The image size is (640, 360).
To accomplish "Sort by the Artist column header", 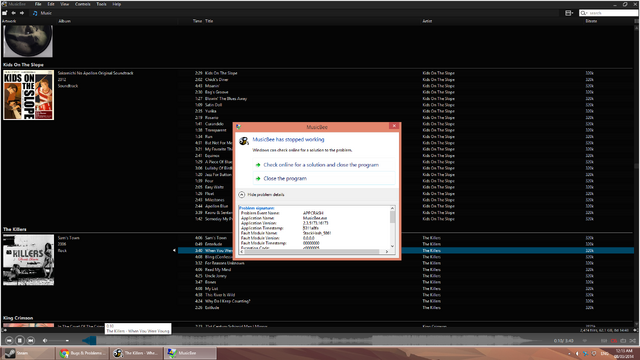I will click(427, 21).
